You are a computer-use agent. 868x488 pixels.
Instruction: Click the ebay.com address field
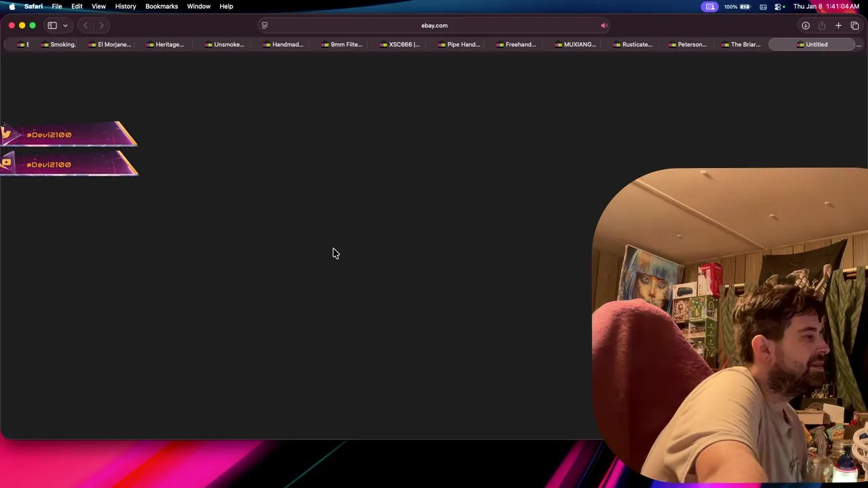click(x=434, y=25)
